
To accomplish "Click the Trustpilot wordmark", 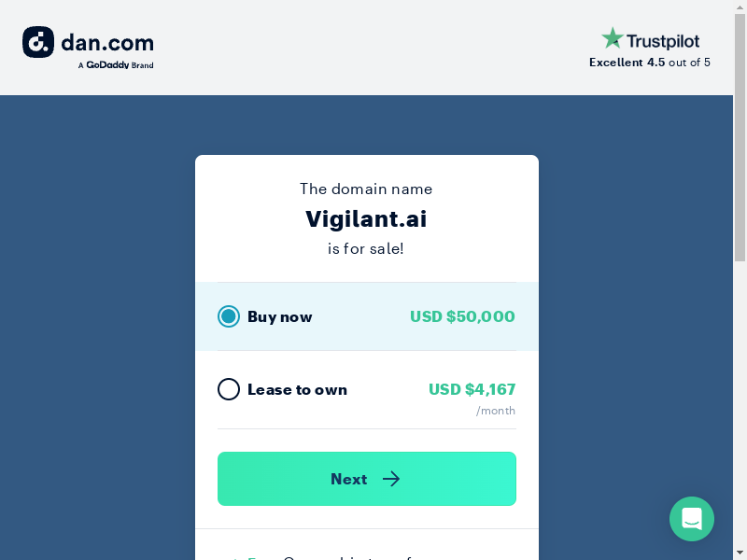I will click(x=663, y=41).
